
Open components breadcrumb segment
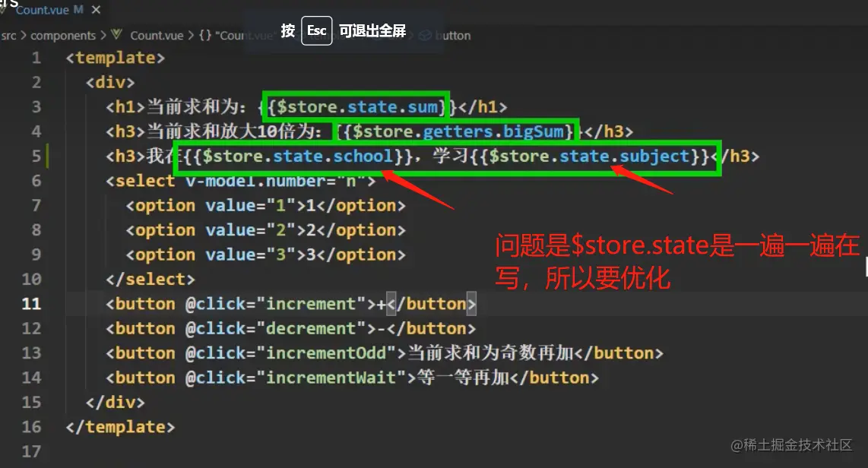point(63,36)
